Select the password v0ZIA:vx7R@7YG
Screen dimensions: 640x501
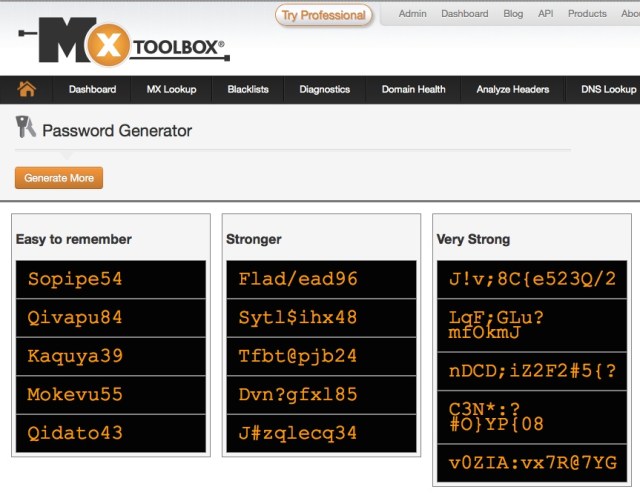[532, 463]
